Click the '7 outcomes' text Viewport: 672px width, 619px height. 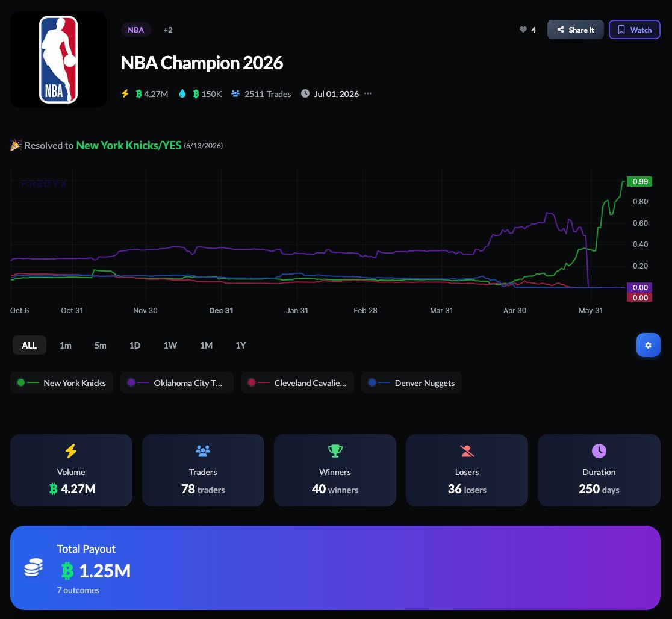pos(78,590)
